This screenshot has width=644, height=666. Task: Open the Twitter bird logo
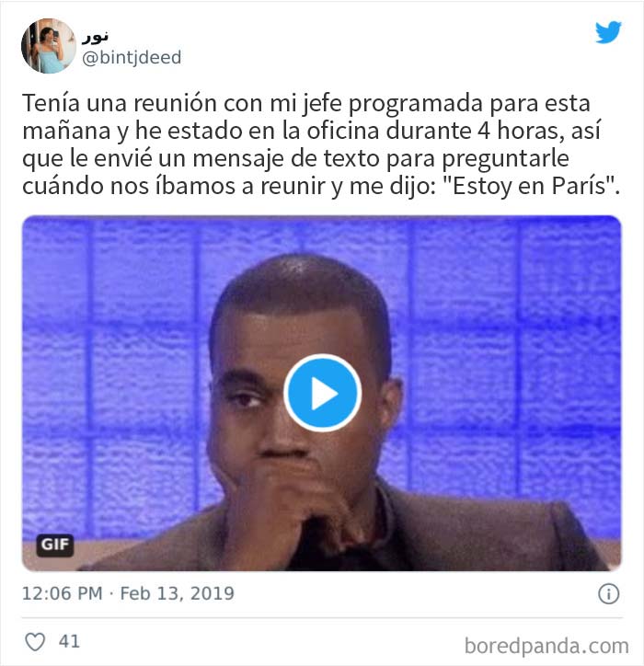pos(608,32)
